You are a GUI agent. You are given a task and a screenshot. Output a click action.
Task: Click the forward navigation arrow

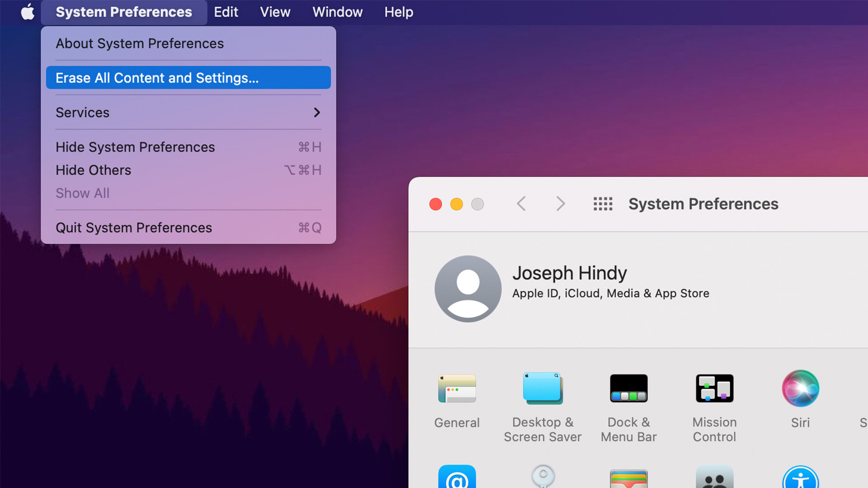(x=561, y=204)
